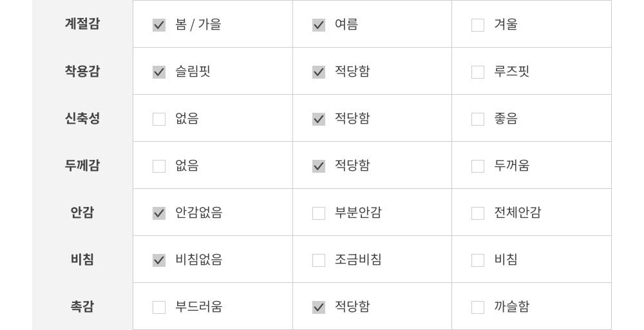The image size is (644, 330).
Task: Check the 좋음 stretch checkbox
Action: 478,119
